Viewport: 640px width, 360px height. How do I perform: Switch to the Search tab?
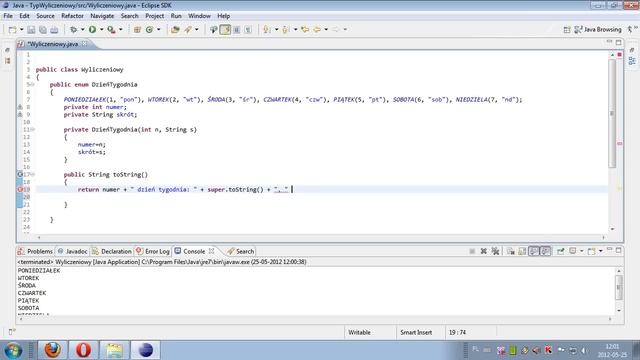point(241,251)
